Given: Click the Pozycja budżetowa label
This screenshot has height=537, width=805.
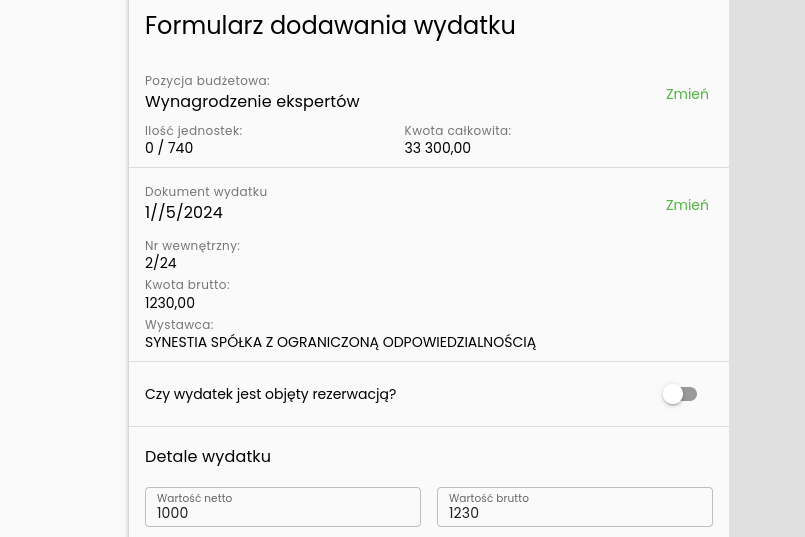Looking at the screenshot, I should click(x=207, y=81).
